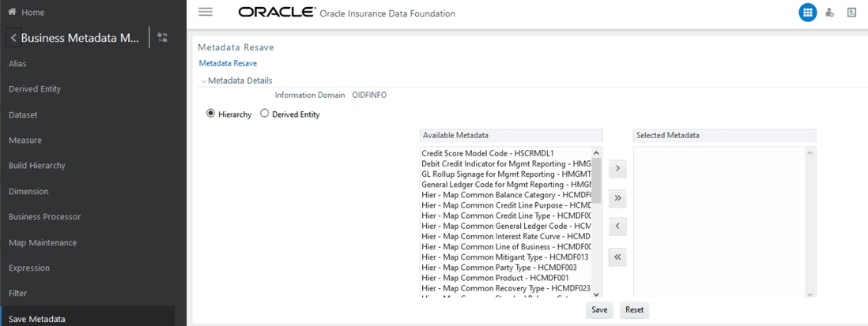Open Alias in sidebar menu
This screenshot has width=868, height=326.
point(17,63)
